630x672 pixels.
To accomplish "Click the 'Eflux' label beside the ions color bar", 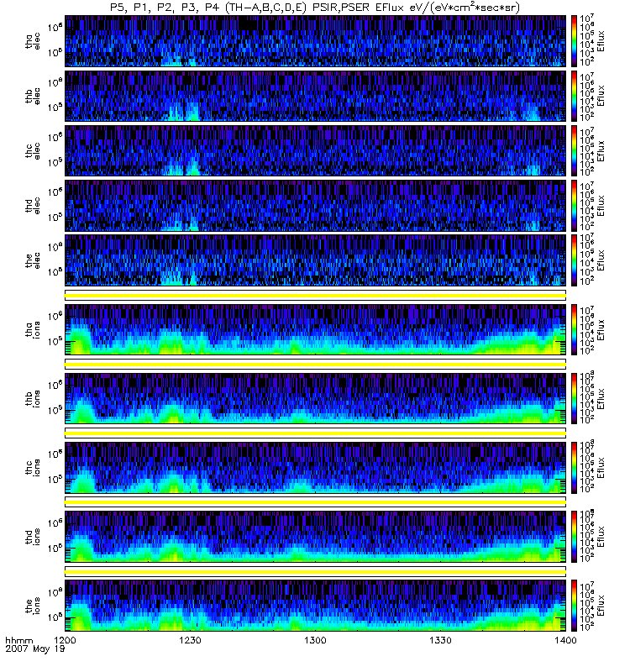I will (x=601, y=606).
